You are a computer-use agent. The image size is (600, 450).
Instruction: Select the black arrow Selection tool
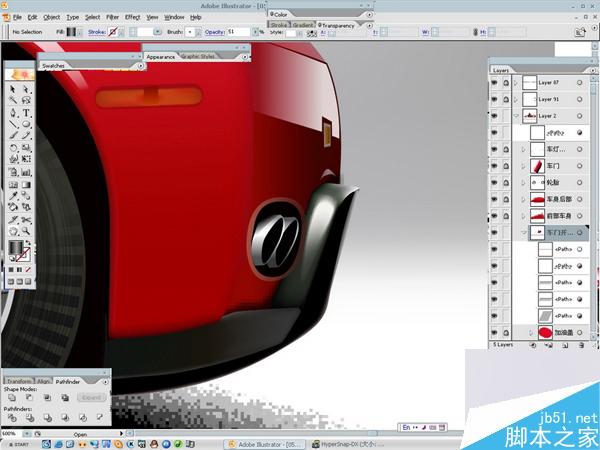click(12, 90)
